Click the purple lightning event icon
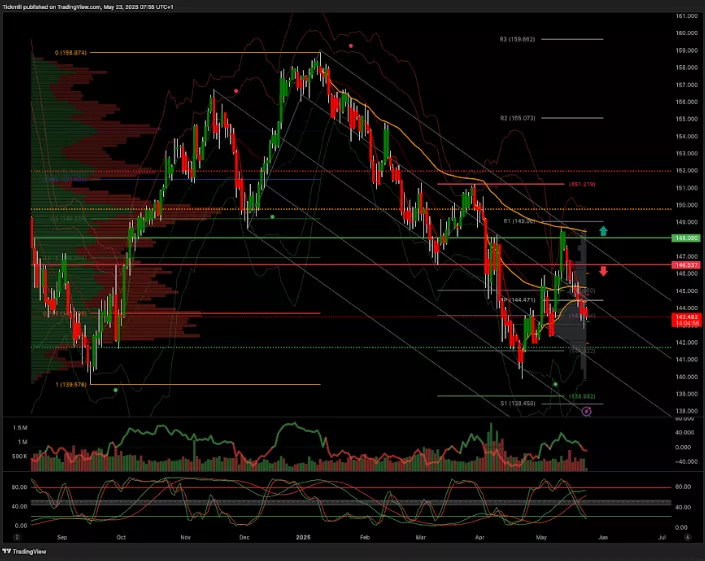This screenshot has height=561, width=705. coord(586,411)
